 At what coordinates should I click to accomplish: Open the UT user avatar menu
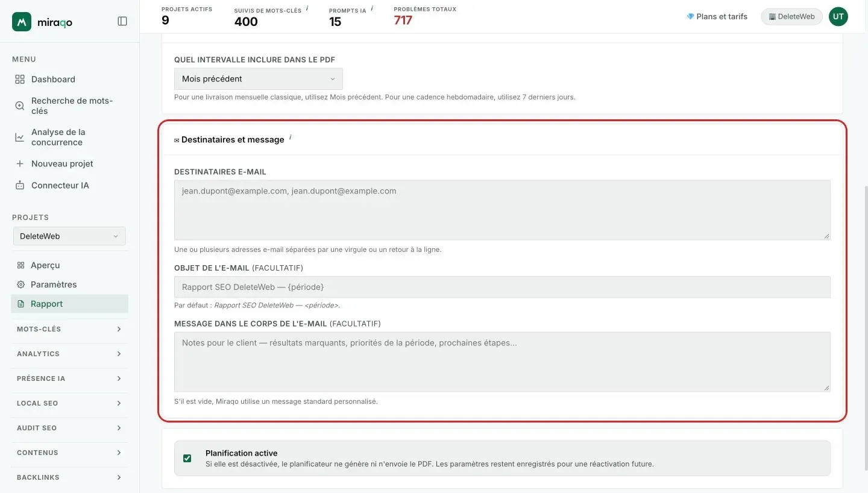838,16
